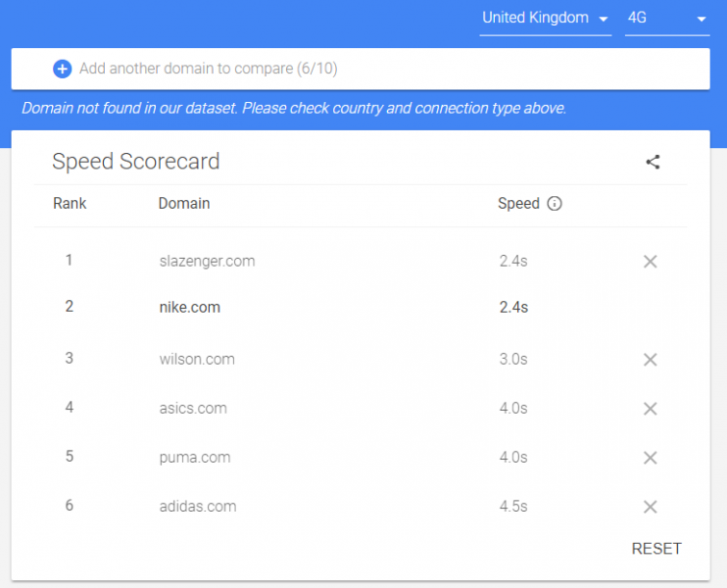Remove wilson.com with its X icon
The height and width of the screenshot is (588, 727).
tap(650, 360)
